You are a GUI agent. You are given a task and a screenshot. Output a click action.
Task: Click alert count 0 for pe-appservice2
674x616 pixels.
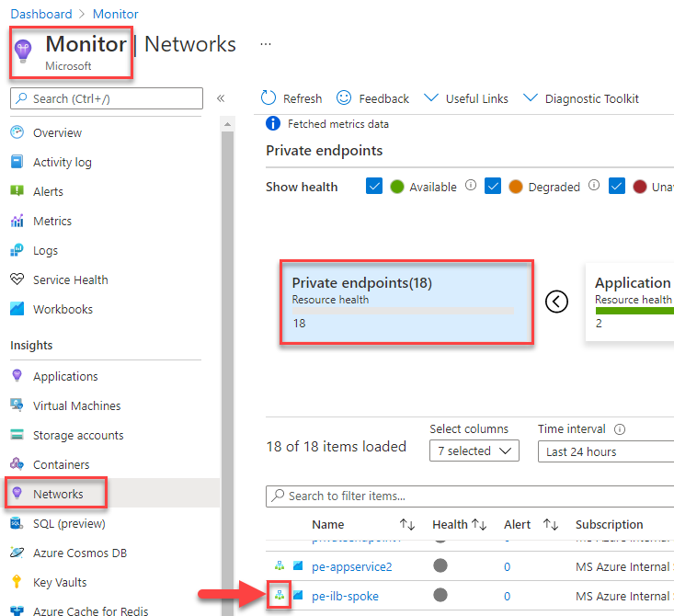pos(508,566)
